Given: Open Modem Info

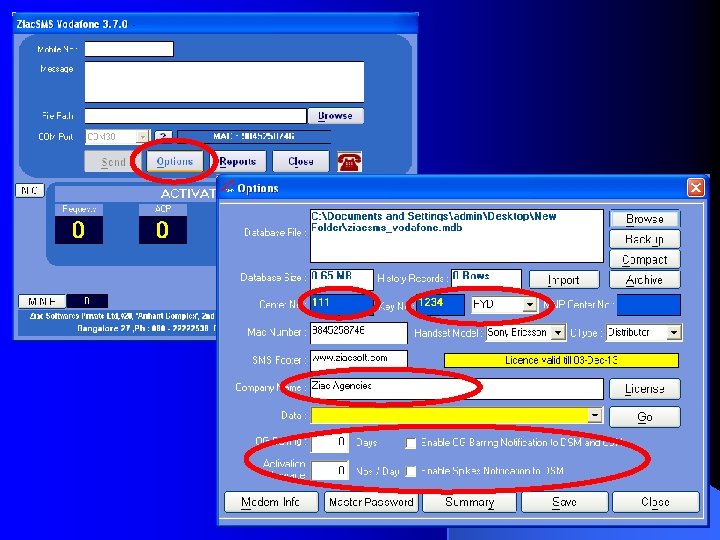Looking at the screenshot, I should pos(271,502).
